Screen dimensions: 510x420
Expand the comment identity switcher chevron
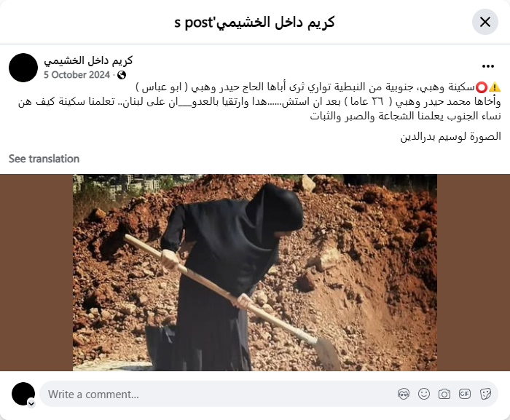[31, 404]
